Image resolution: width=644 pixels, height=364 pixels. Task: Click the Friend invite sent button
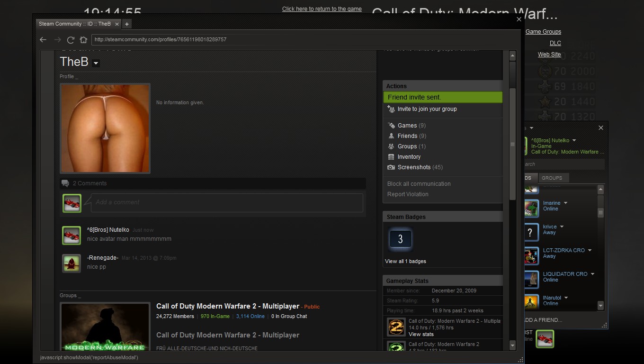point(443,97)
